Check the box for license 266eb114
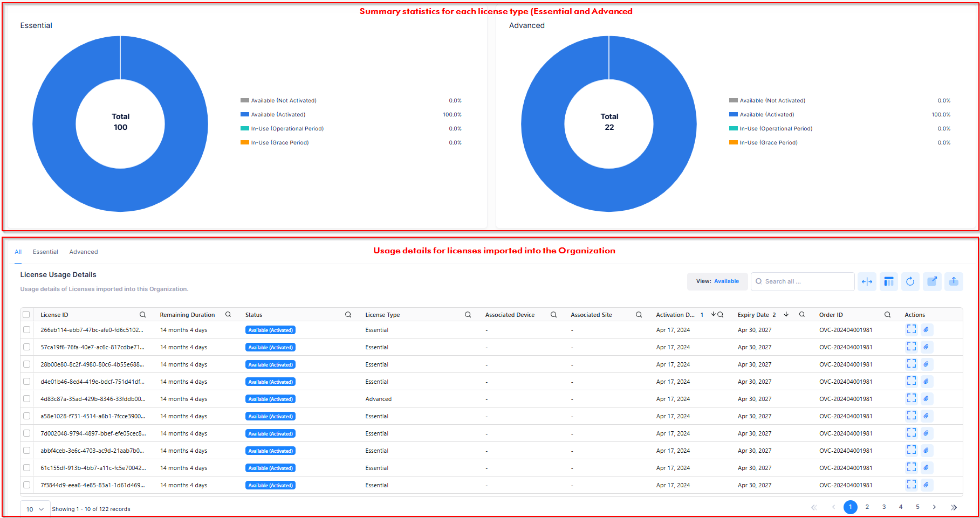Image resolution: width=980 pixels, height=518 pixels. (x=26, y=330)
